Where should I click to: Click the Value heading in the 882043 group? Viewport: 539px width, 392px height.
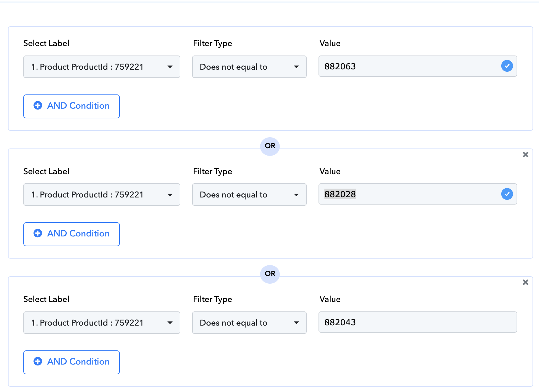[330, 299]
